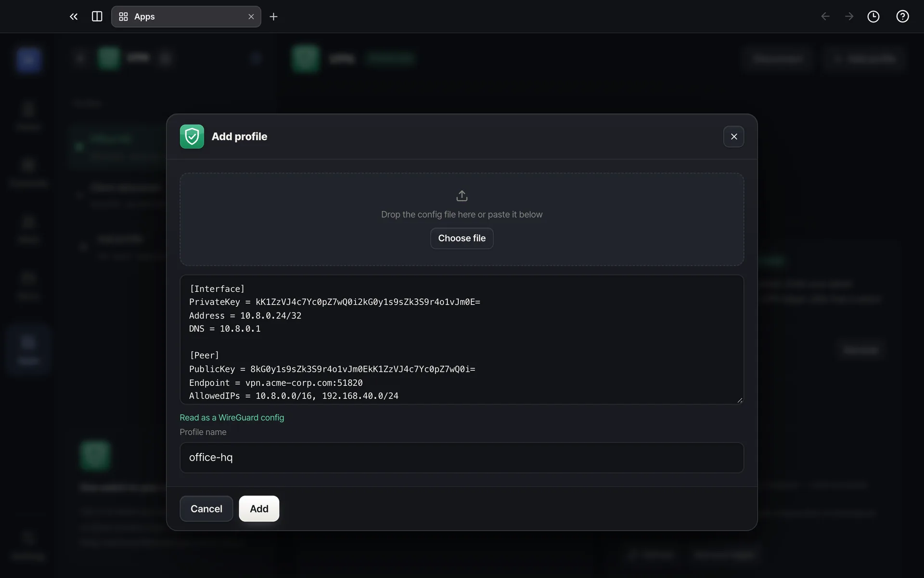Select the Apps tab
924x578 pixels.
tap(186, 17)
